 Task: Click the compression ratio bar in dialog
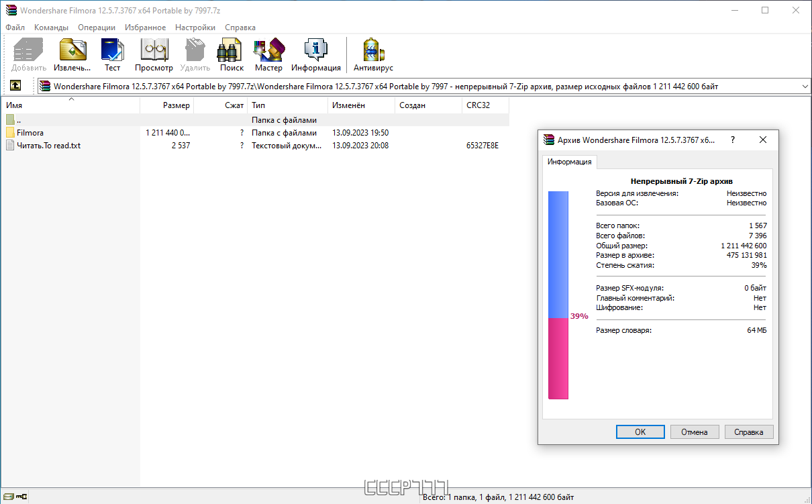tap(558, 295)
